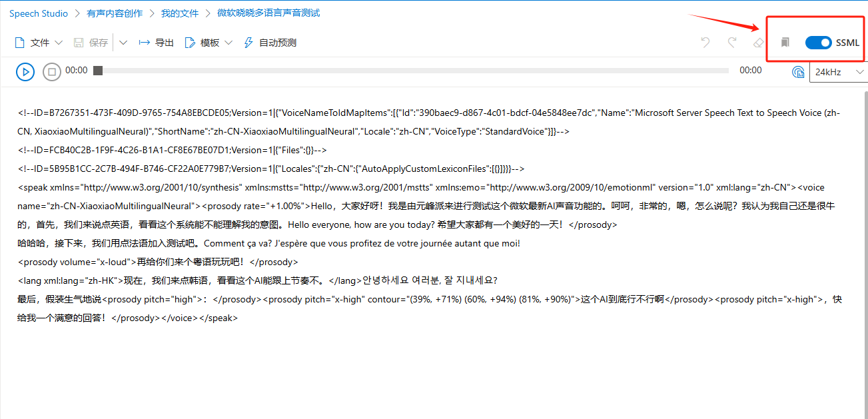
Task: Toggle the SSML switch off
Action: [x=819, y=43]
